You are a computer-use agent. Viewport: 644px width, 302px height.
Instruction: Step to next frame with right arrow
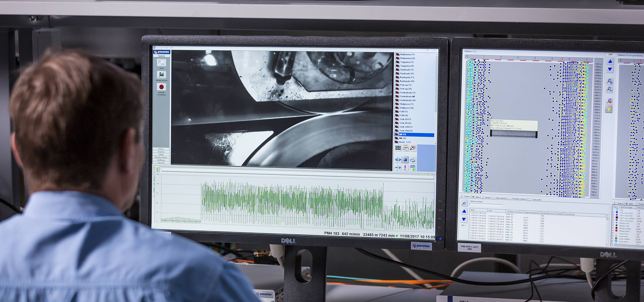coord(400,160)
